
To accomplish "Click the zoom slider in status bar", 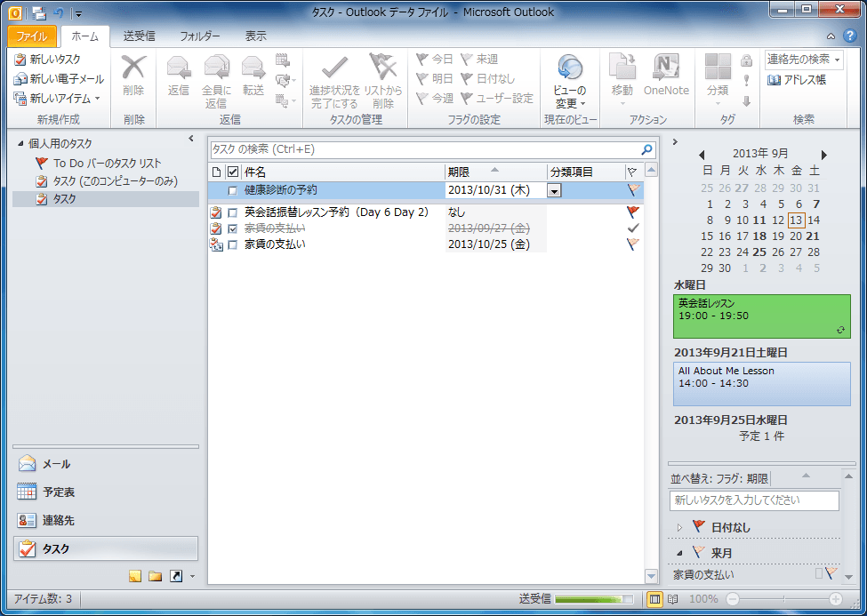I will 784,599.
